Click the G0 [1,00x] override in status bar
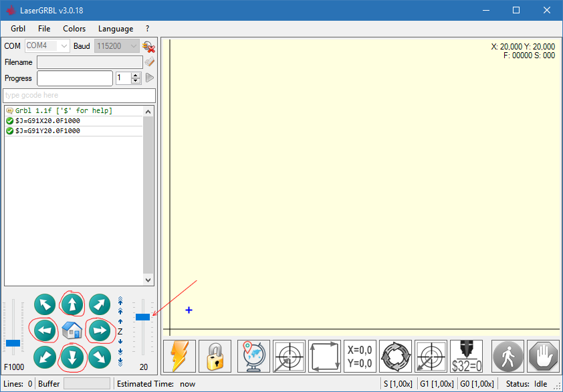 click(x=477, y=384)
